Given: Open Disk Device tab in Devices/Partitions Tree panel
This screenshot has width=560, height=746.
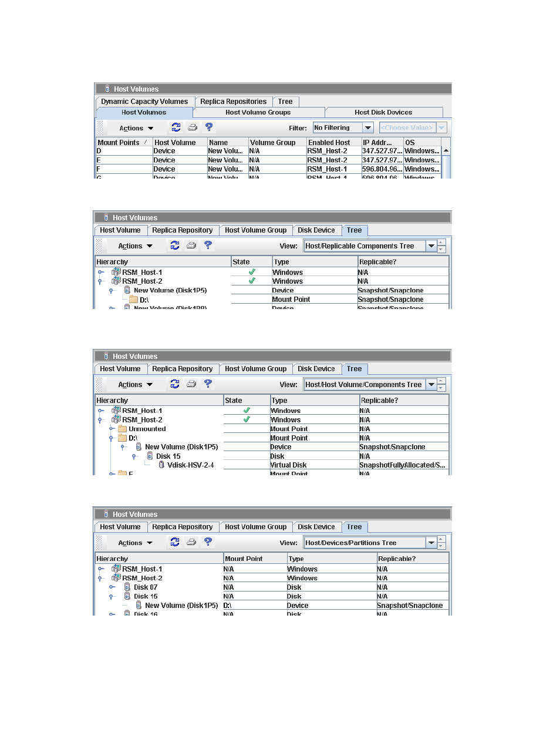Looking at the screenshot, I should pos(316,527).
